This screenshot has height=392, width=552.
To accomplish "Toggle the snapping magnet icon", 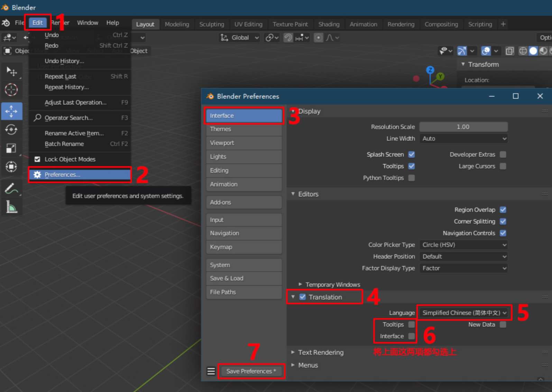I will coord(288,37).
